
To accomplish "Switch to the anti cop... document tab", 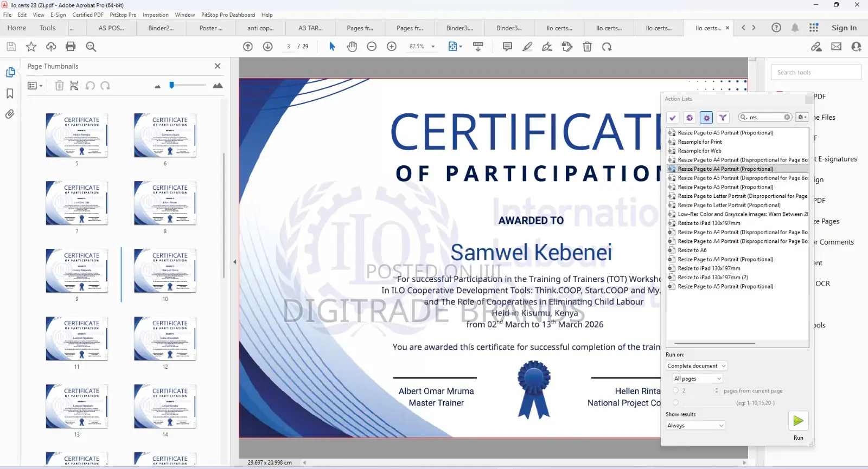I will pos(260,28).
